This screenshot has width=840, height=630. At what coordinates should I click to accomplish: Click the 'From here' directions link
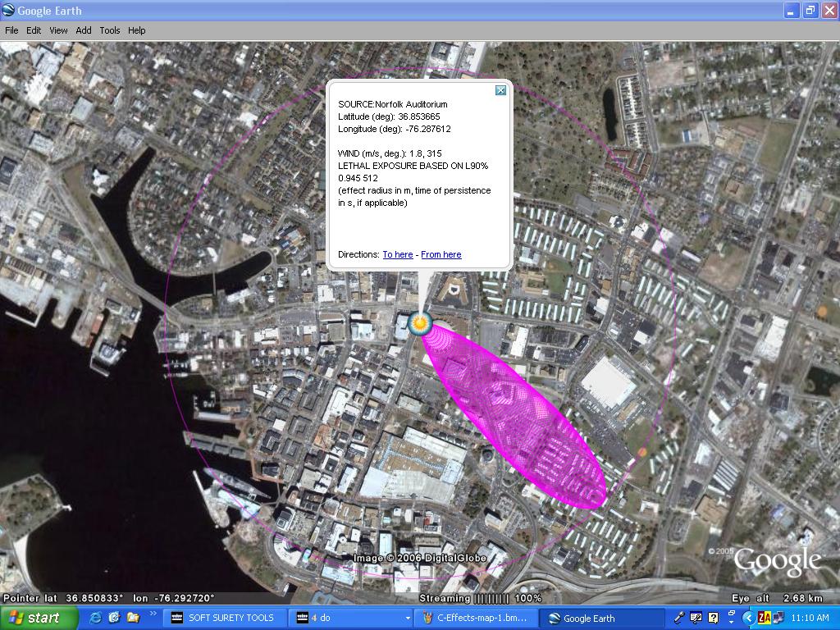pos(441,254)
